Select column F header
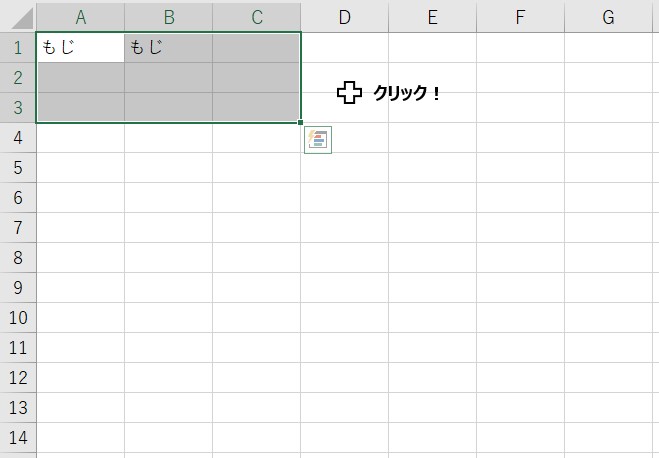This screenshot has width=659, height=458. (520, 17)
